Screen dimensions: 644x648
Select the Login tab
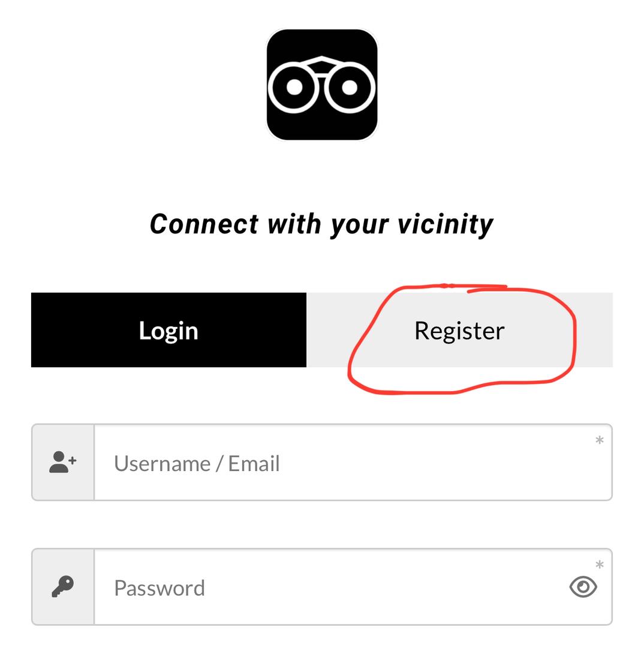pyautogui.click(x=168, y=330)
